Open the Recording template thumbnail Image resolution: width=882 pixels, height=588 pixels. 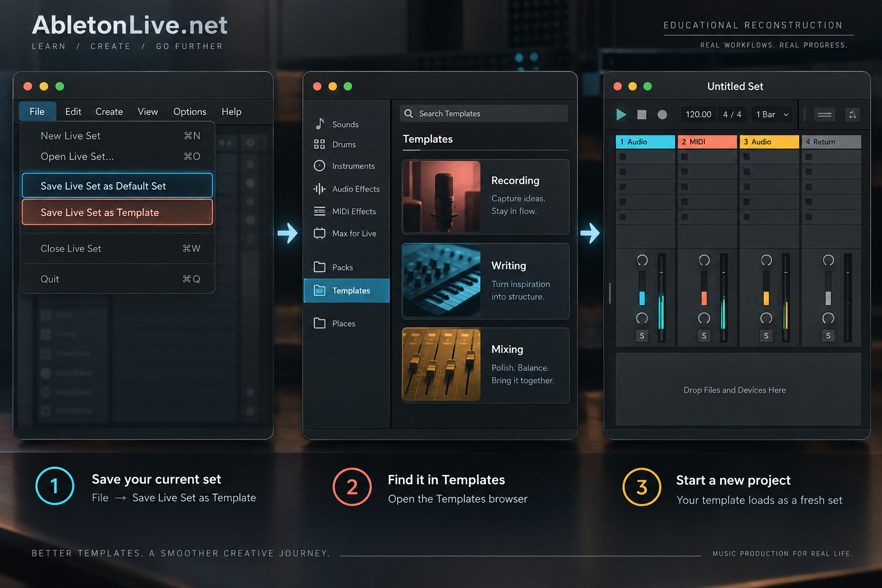pos(442,196)
